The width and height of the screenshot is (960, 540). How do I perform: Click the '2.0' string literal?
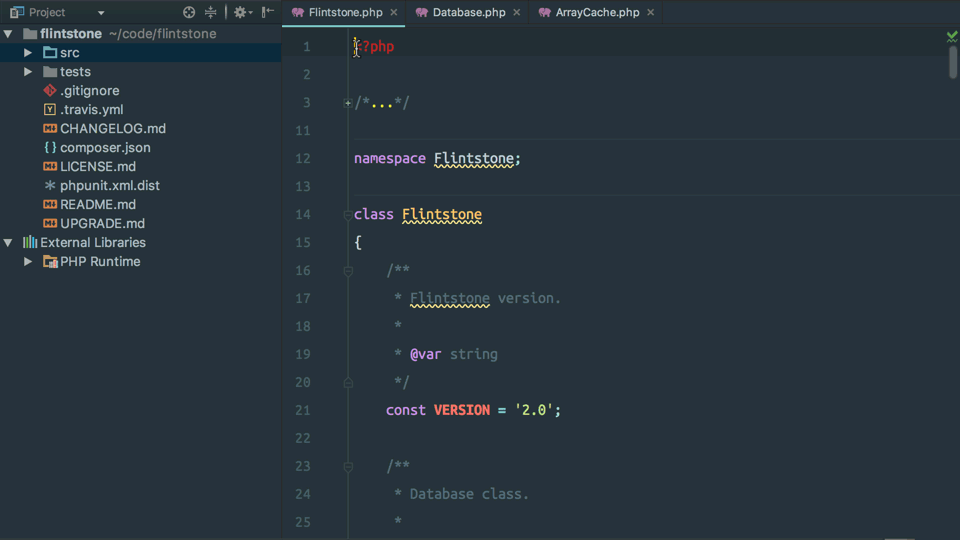(534, 410)
